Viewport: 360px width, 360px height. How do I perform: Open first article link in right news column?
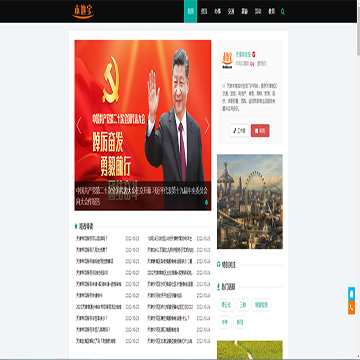coord(170,238)
